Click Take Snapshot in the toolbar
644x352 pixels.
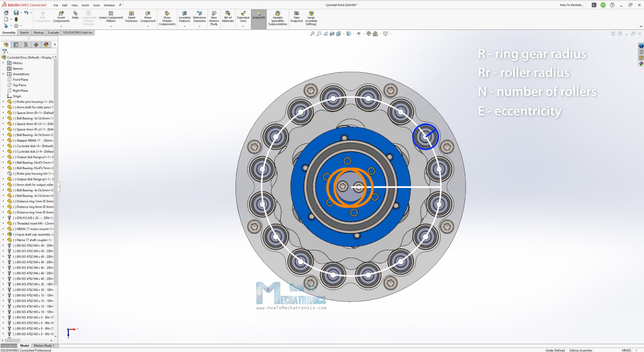[297, 17]
